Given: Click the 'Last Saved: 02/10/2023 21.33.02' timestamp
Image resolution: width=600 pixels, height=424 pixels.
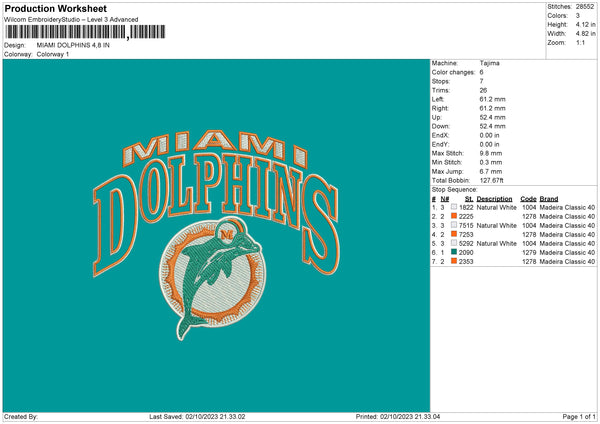Looking at the screenshot, I should coord(197,416).
